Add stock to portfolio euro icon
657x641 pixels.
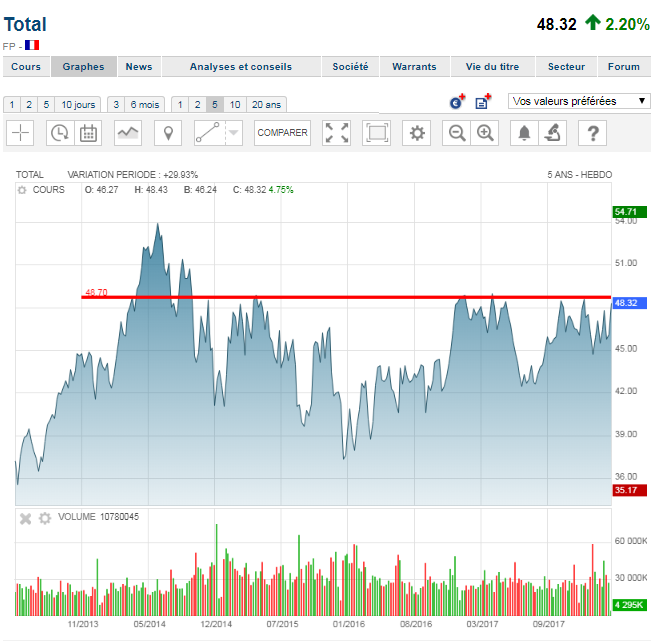[457, 102]
